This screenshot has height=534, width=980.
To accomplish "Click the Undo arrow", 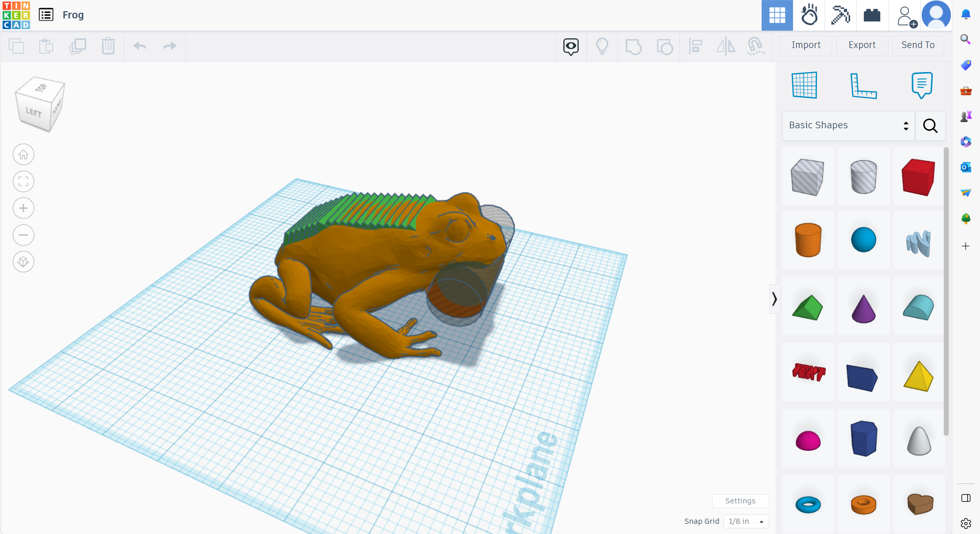I will click(x=140, y=46).
